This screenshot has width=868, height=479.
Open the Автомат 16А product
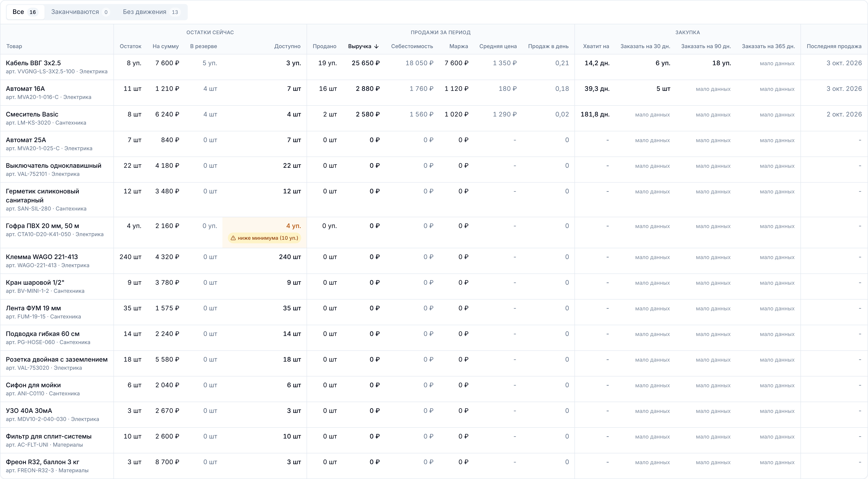434,93
